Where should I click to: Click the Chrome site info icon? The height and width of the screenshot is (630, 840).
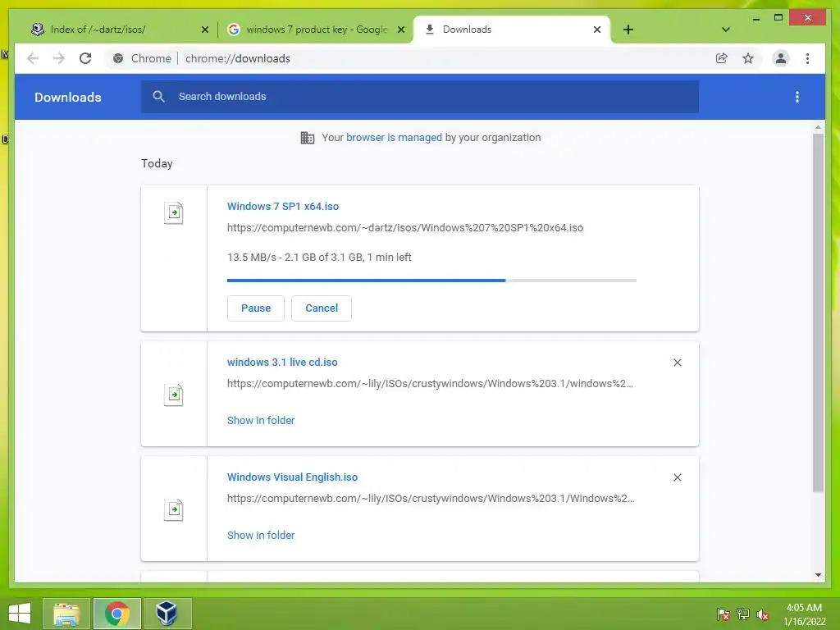(118, 58)
